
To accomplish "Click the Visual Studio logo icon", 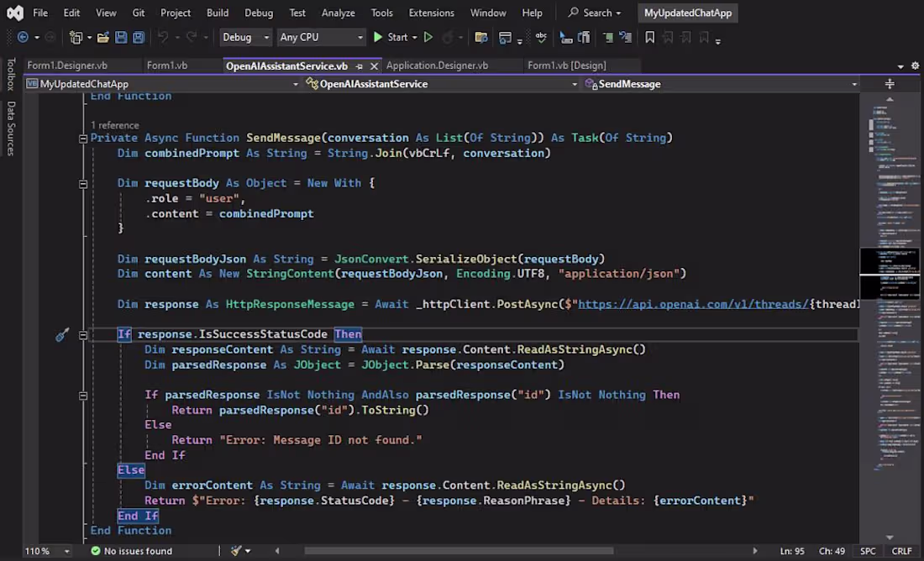I will [x=15, y=13].
